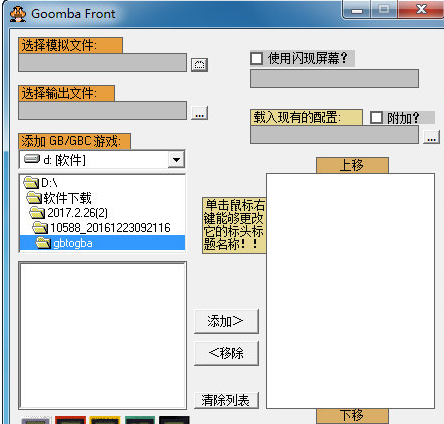Image resolution: width=444 pixels, height=424 pixels.
Task: Select the yellow Game Boy border icon
Action: (x=105, y=420)
